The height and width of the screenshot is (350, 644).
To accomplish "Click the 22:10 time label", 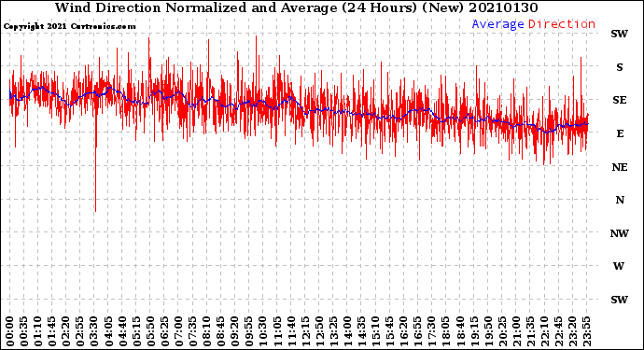I will click(x=544, y=331).
